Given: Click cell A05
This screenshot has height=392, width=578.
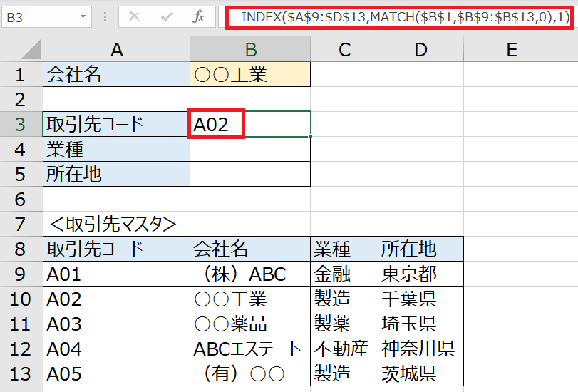Looking at the screenshot, I should click(116, 373).
